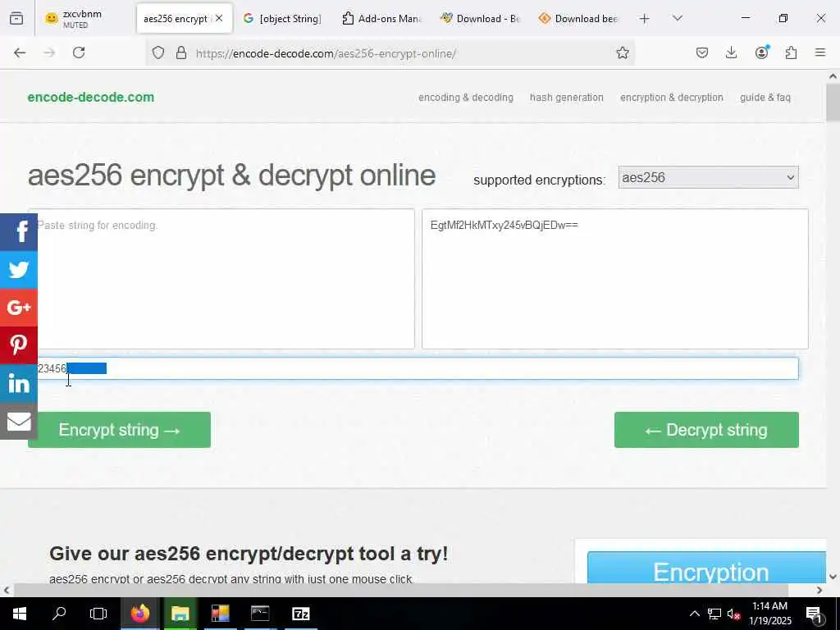
Task: Reload the current page
Action: coord(79,52)
